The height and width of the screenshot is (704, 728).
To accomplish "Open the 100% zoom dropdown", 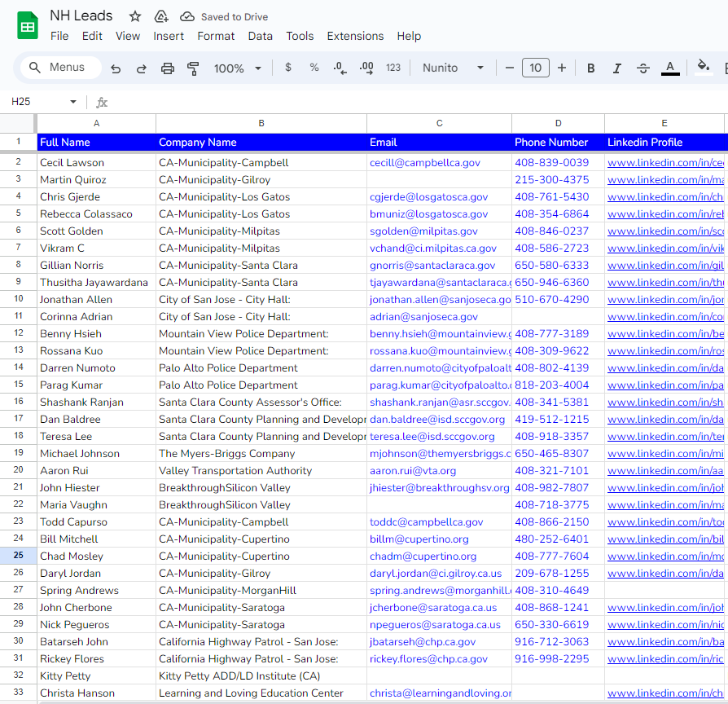I will (x=238, y=68).
